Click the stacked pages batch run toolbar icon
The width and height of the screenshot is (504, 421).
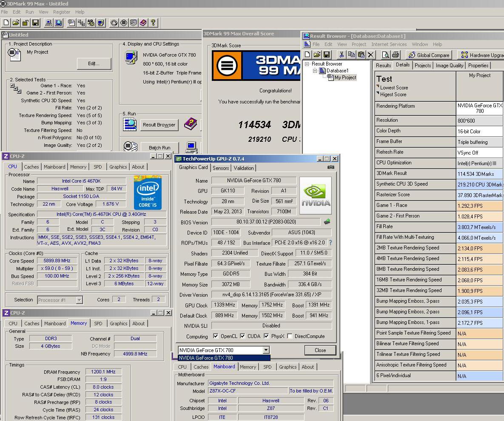(x=134, y=23)
